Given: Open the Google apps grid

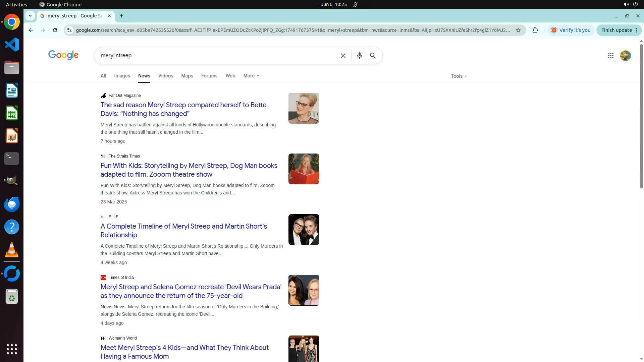Looking at the screenshot, I should tap(610, 56).
